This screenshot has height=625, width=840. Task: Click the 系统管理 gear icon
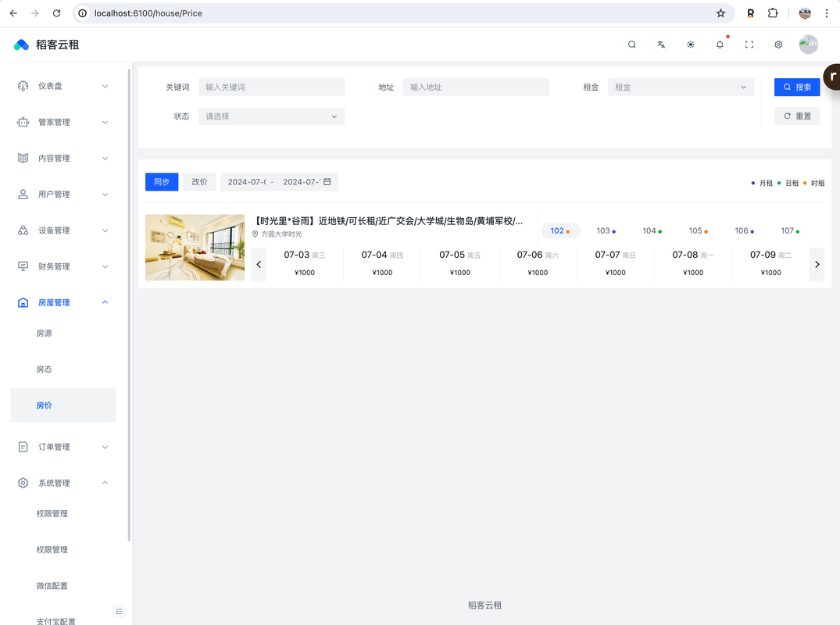(23, 483)
